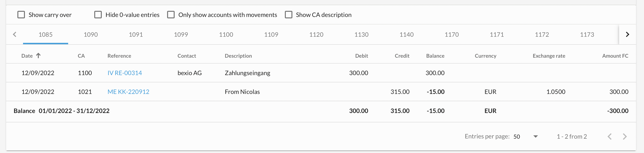The height and width of the screenshot is (153, 644).
Task: Go to next page of entries
Action: 625,137
